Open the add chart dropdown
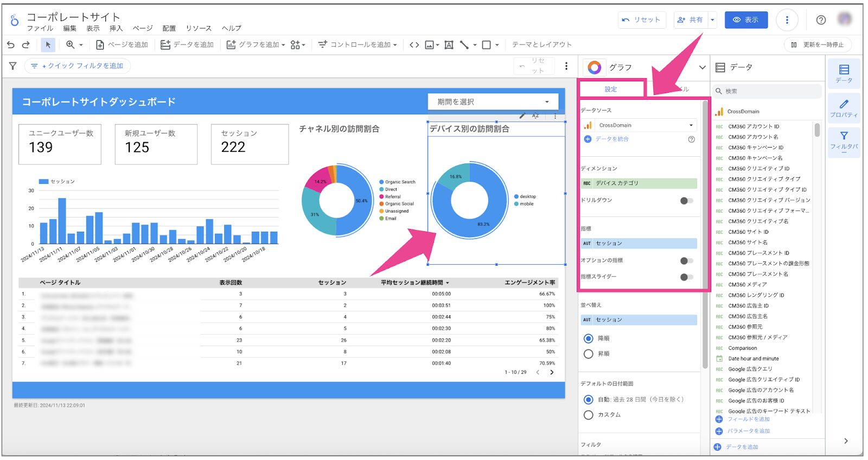Image resolution: width=868 pixels, height=460 pixels. tap(255, 44)
